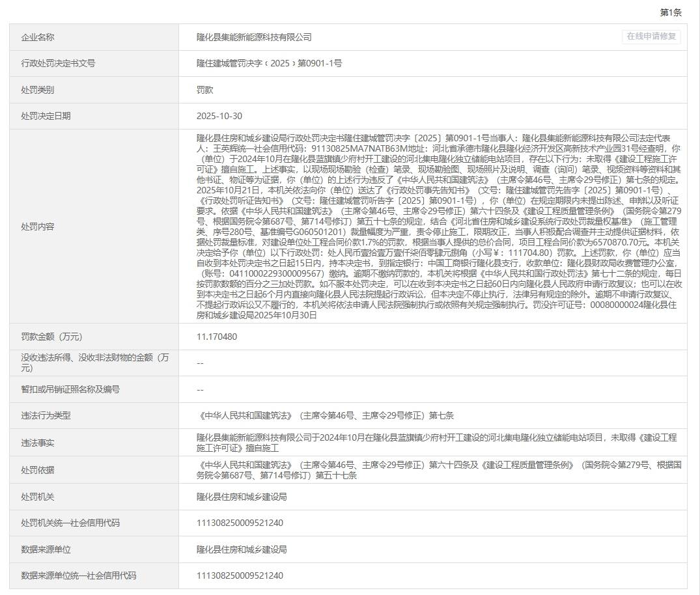700x595 pixels.
Task: Click the 暂扣或吊销证照名称及编号 row label
Action: click(70, 389)
